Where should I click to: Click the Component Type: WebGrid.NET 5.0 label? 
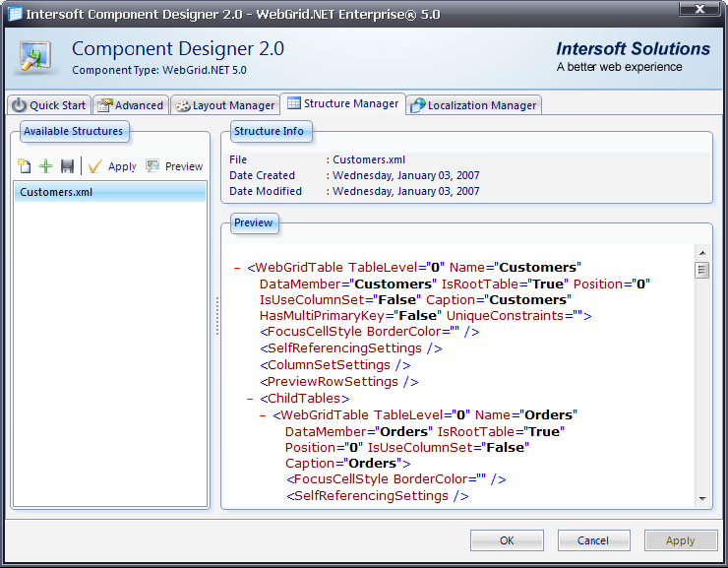click(159, 70)
